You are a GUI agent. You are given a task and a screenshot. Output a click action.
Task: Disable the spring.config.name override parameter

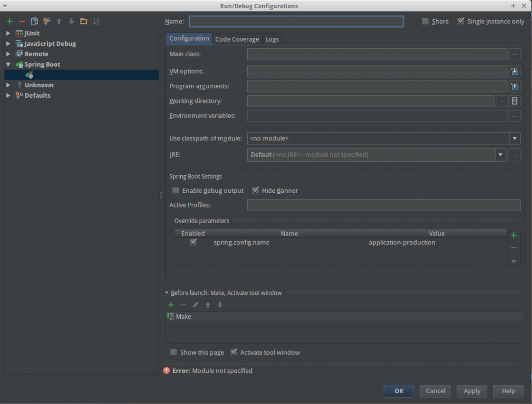coord(193,242)
